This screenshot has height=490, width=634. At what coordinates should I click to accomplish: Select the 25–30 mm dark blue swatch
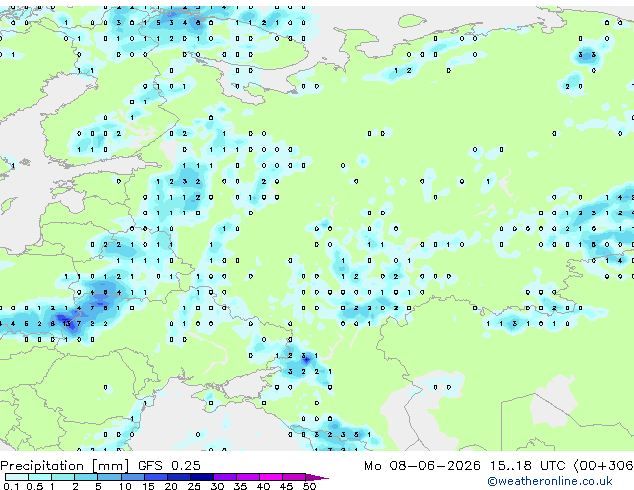[x=201, y=477]
